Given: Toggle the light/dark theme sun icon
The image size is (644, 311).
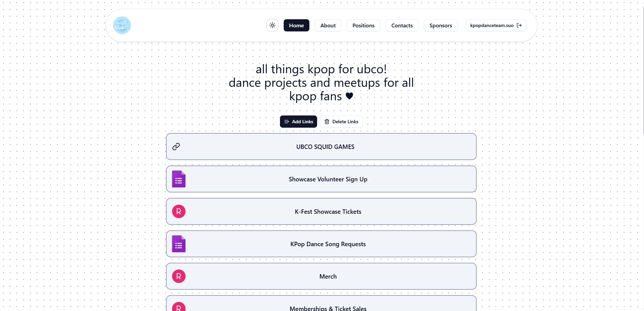Looking at the screenshot, I should (272, 25).
